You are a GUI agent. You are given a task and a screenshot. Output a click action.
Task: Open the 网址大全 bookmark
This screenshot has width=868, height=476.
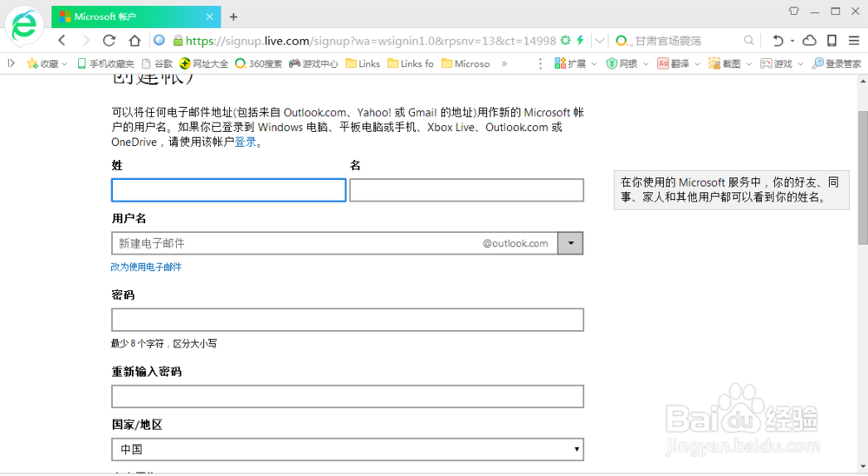click(204, 63)
